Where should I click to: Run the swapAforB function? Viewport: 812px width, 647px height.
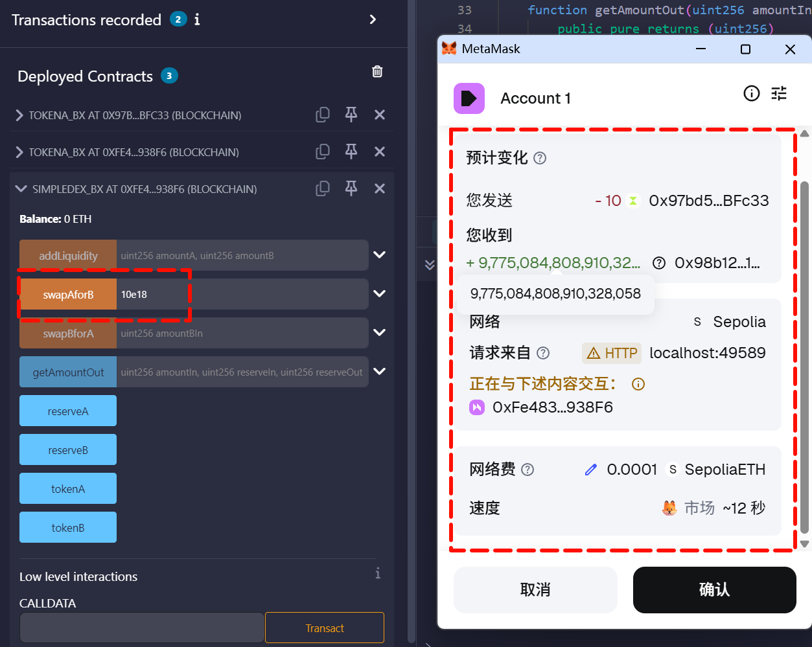pyautogui.click(x=68, y=295)
